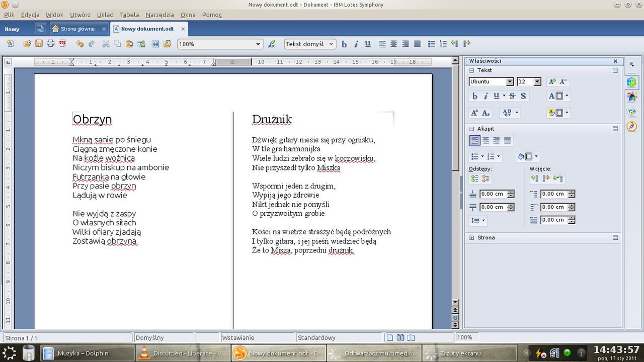This screenshot has width=644, height=362.
Task: Select center alignment in the Akapit panel
Action: [x=486, y=140]
